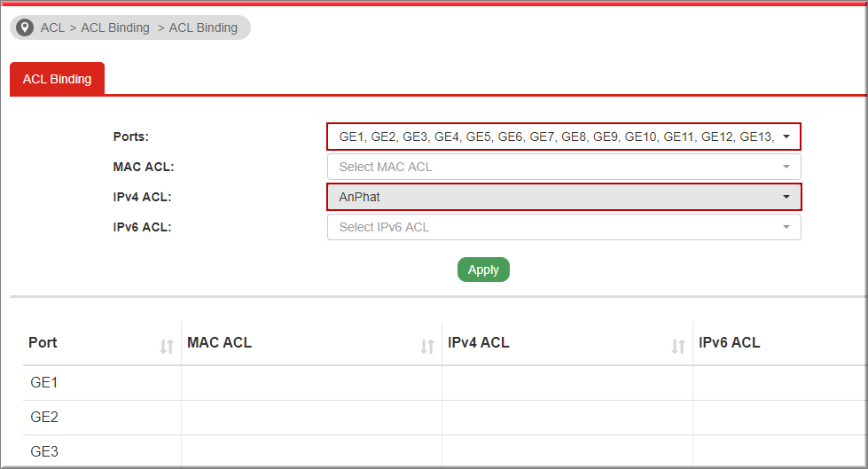868x469 pixels.
Task: Click the Ports dropdown caret arrow
Action: 786,137
